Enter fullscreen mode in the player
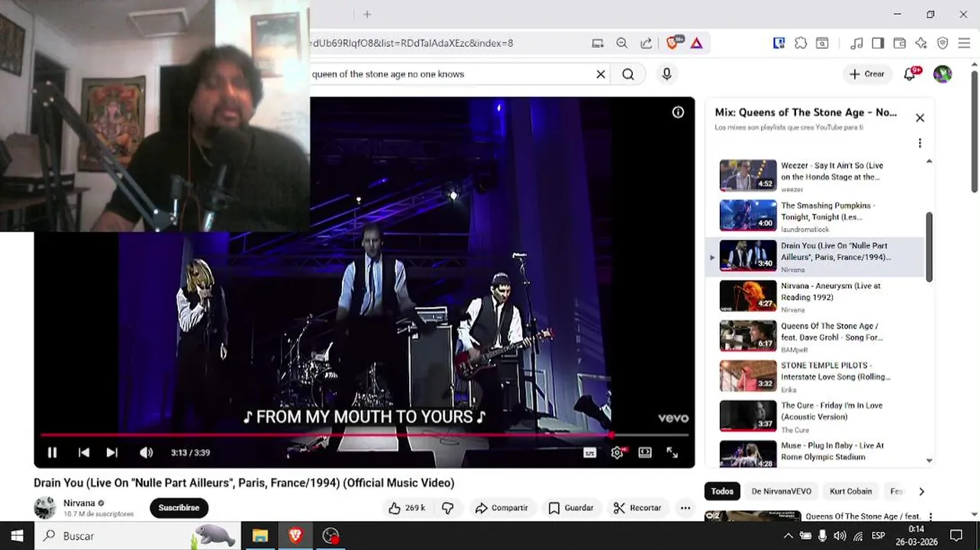 (672, 452)
